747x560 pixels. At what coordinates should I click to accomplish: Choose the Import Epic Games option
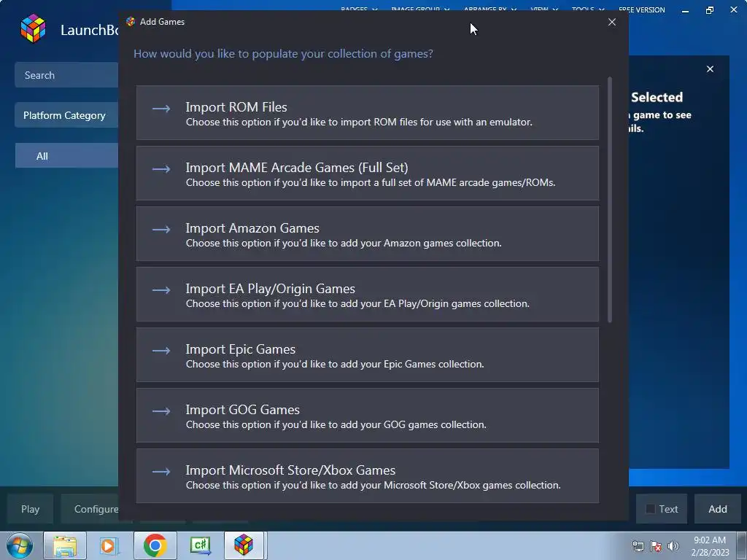pos(368,355)
